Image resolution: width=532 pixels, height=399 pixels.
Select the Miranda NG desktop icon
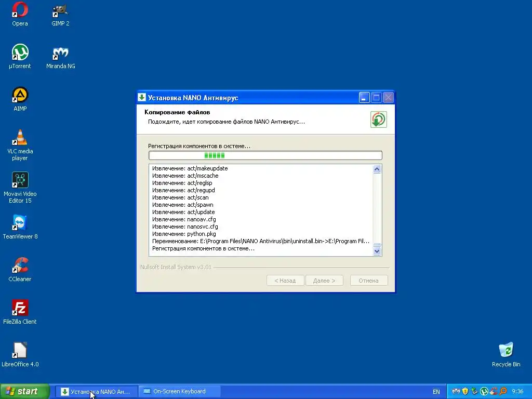pyautogui.click(x=60, y=57)
